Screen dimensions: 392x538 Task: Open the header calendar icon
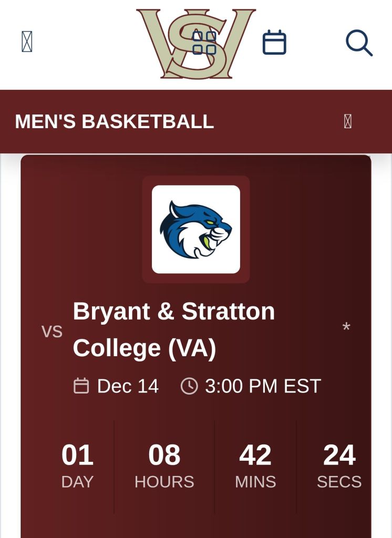274,43
